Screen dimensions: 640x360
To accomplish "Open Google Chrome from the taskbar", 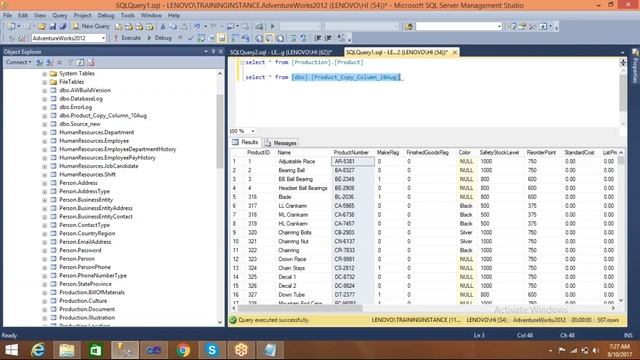I will pos(183,350).
